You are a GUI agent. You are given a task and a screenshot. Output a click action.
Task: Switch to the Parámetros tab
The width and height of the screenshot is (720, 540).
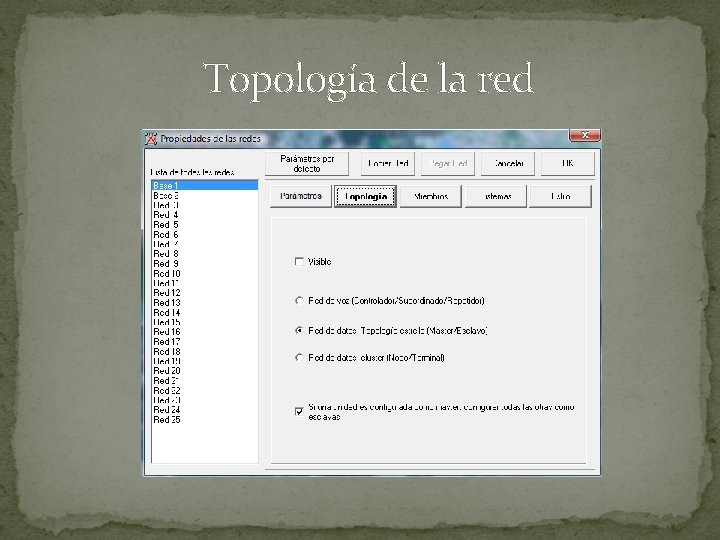click(301, 196)
